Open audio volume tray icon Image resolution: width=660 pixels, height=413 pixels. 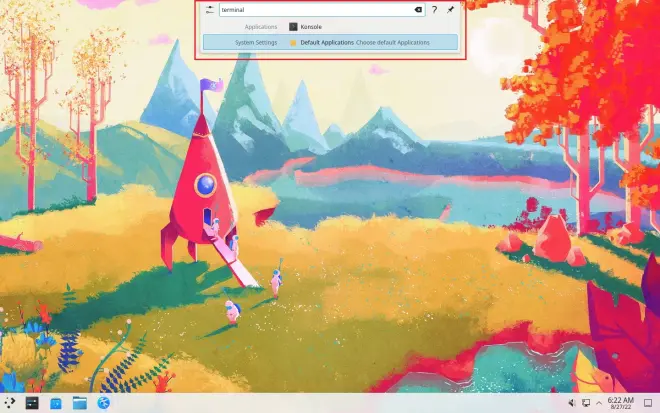tap(572, 403)
